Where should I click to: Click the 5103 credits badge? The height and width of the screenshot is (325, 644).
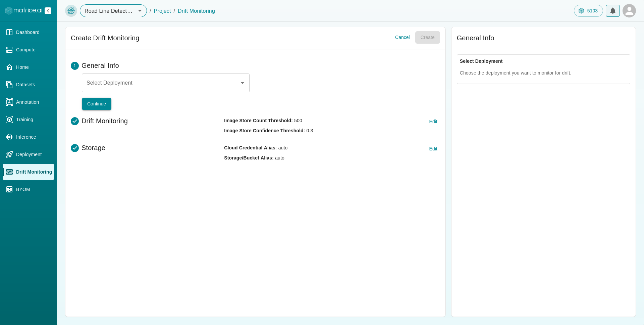coord(588,11)
